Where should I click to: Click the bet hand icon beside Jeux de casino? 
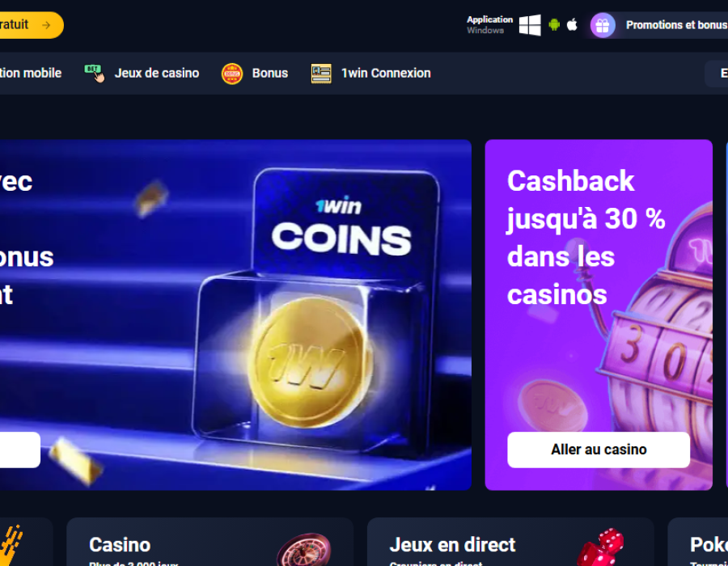[x=95, y=74]
